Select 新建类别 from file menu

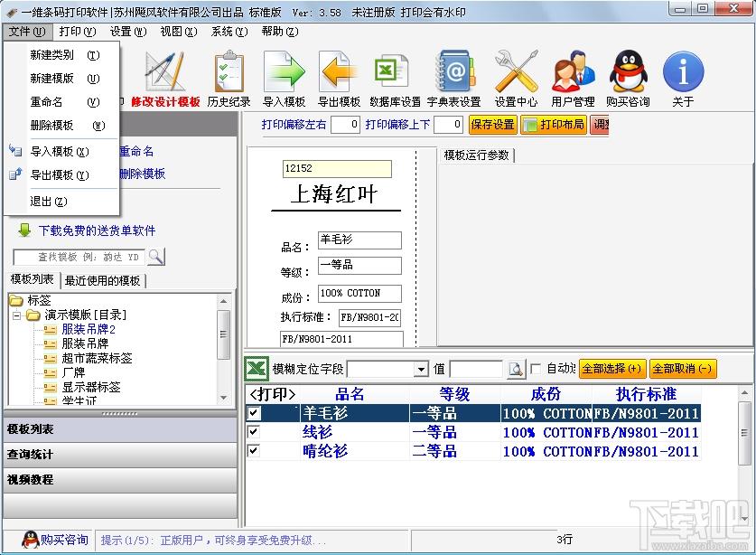(x=61, y=55)
